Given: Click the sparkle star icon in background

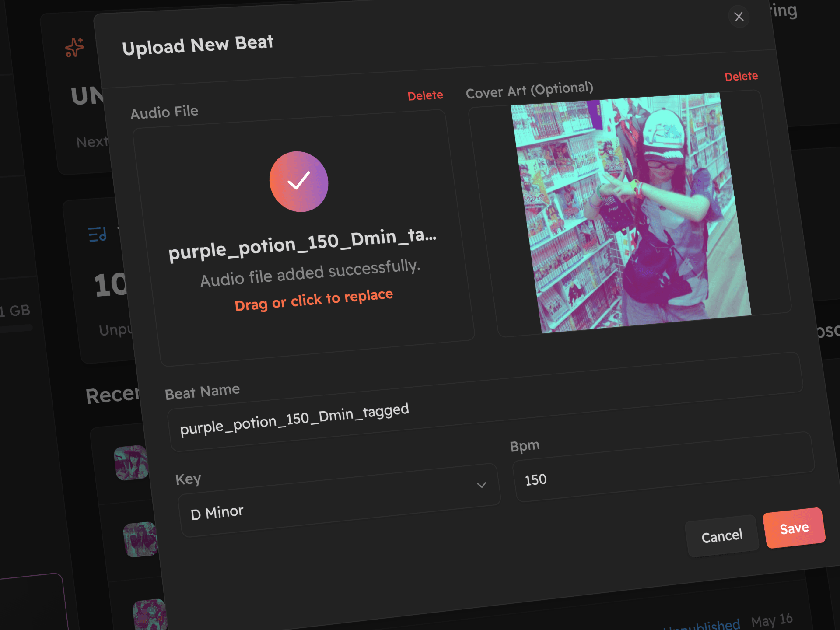Looking at the screenshot, I should click(x=74, y=47).
